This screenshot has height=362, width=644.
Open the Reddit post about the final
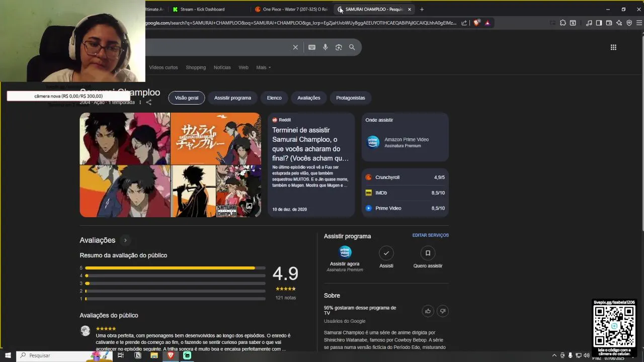point(311,165)
